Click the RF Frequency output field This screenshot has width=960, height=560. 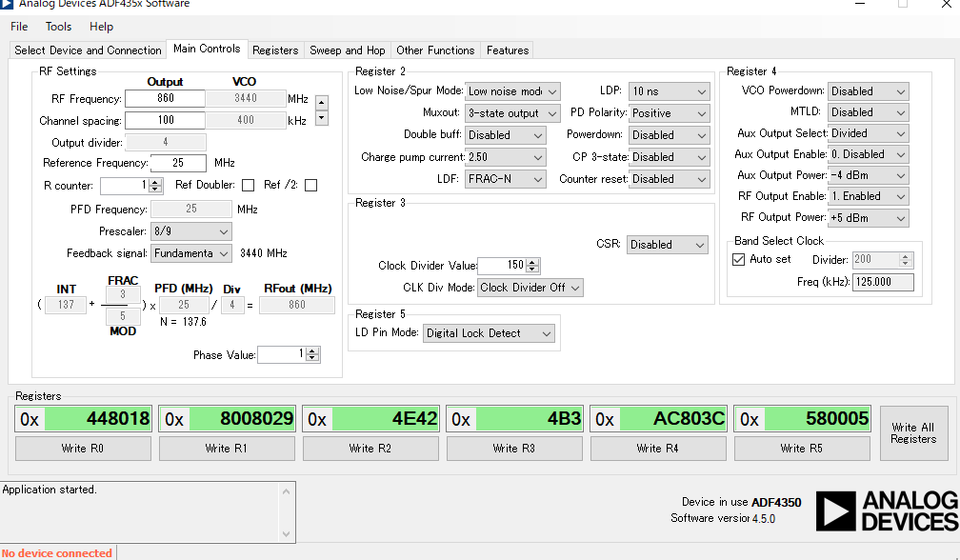(x=166, y=98)
